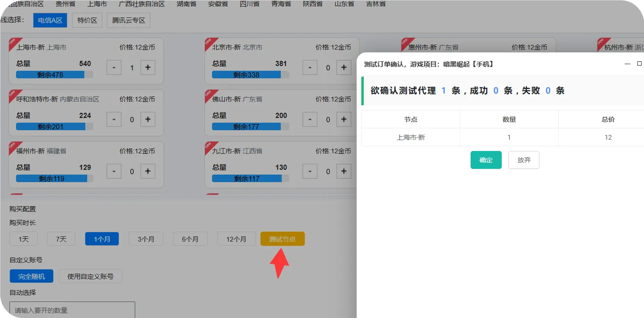Image resolution: width=644 pixels, height=318 pixels.
Task: Choose 6个月 purchase duration
Action: (x=190, y=239)
